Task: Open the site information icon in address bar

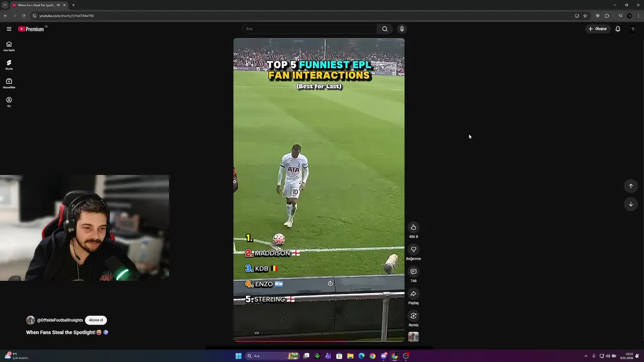Action: click(x=34, y=16)
